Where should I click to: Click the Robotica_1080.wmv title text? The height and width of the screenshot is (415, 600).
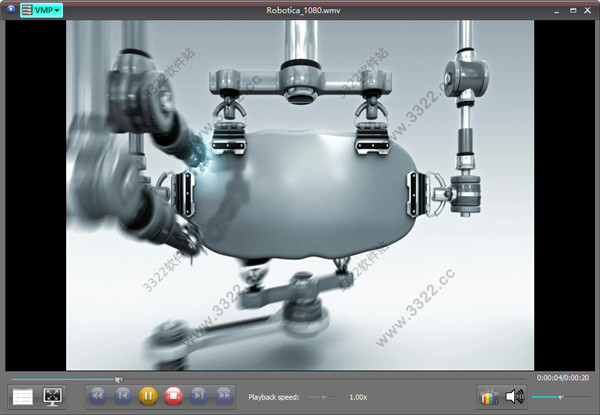point(303,10)
